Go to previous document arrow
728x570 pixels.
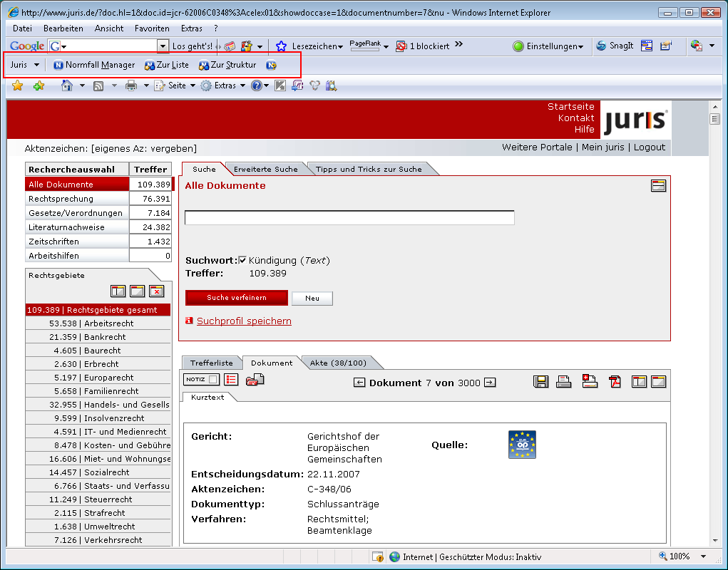pos(359,383)
